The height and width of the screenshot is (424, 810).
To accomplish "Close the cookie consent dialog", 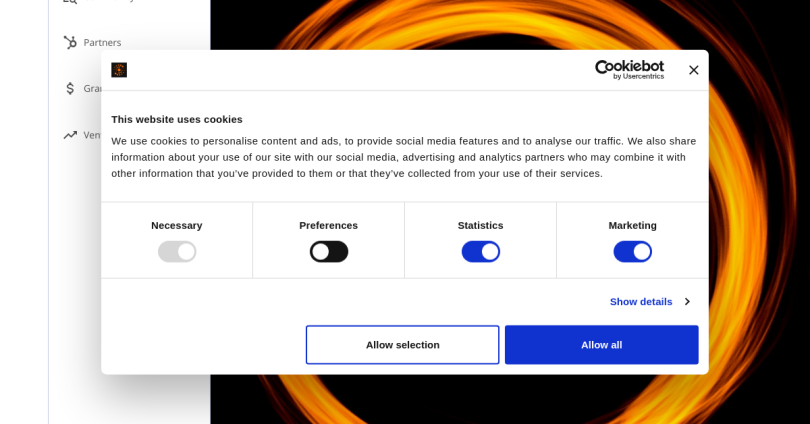I will pos(693,70).
